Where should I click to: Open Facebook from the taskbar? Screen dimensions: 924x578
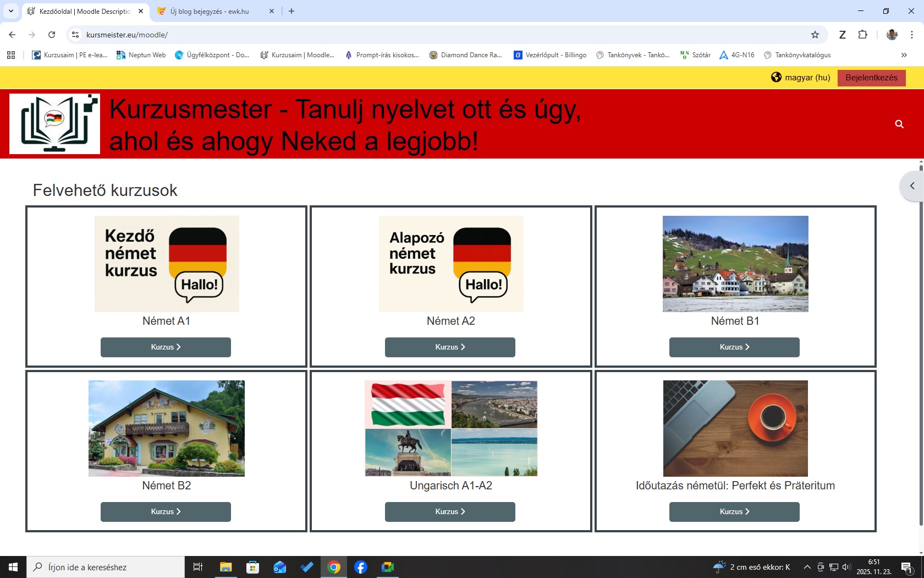(361, 567)
